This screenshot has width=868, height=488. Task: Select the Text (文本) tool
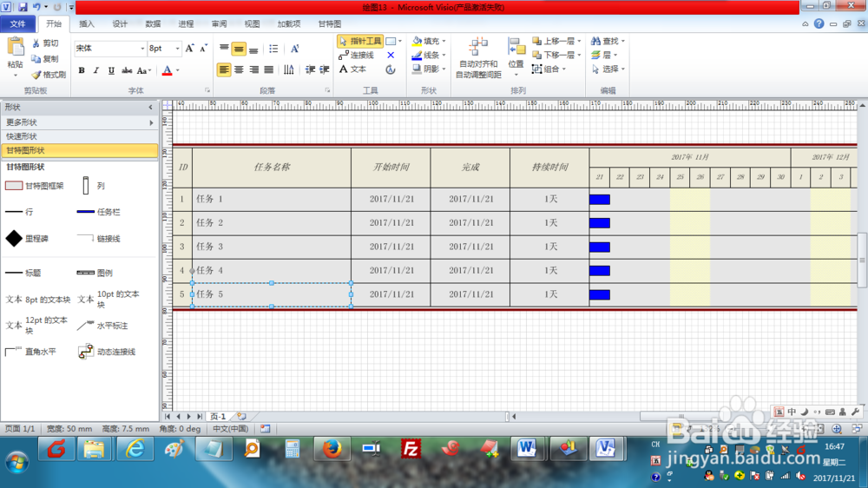tap(352, 69)
